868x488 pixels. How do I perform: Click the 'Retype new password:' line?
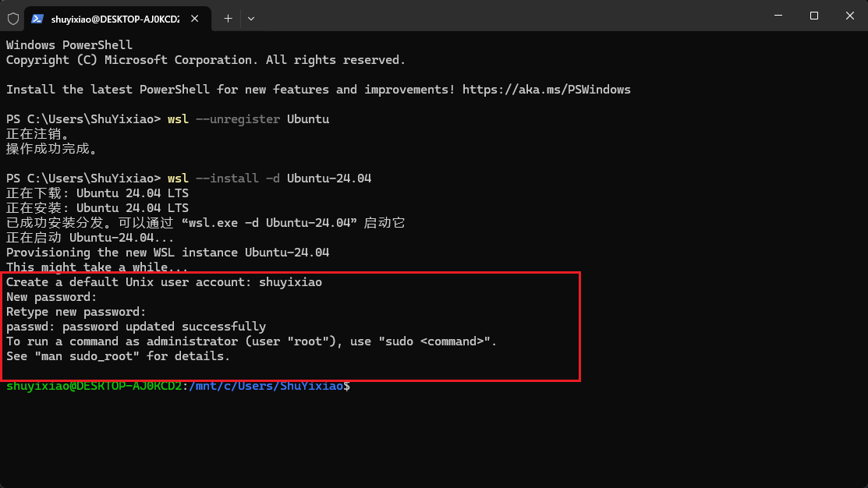tap(76, 312)
